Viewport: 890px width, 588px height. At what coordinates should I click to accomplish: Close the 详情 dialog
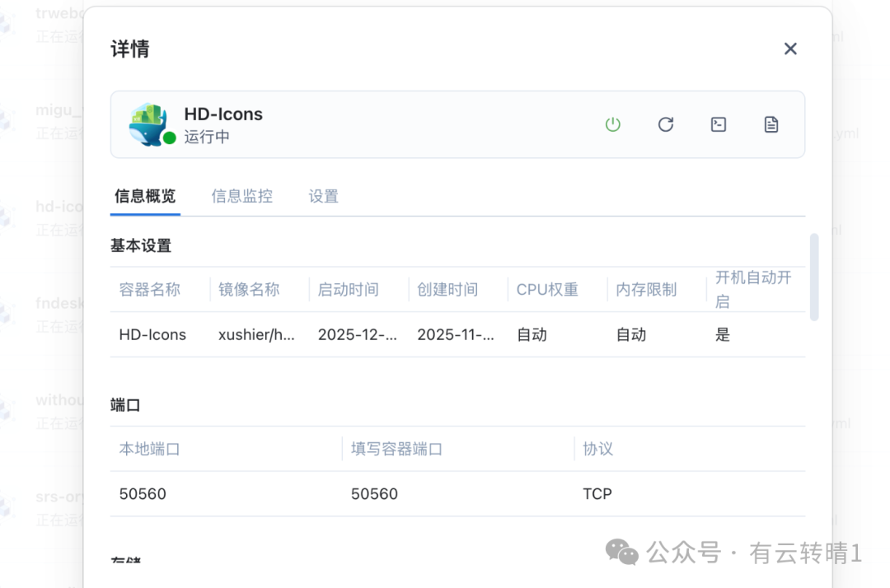(x=790, y=49)
